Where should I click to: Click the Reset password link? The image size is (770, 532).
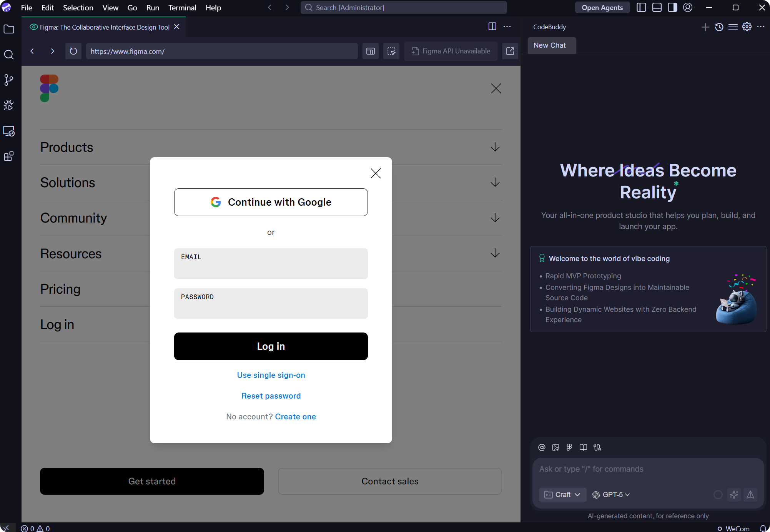(x=271, y=396)
